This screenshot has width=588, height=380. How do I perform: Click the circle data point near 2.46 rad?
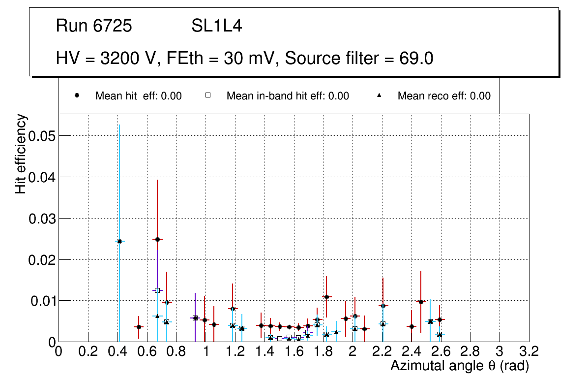pyautogui.click(x=421, y=302)
